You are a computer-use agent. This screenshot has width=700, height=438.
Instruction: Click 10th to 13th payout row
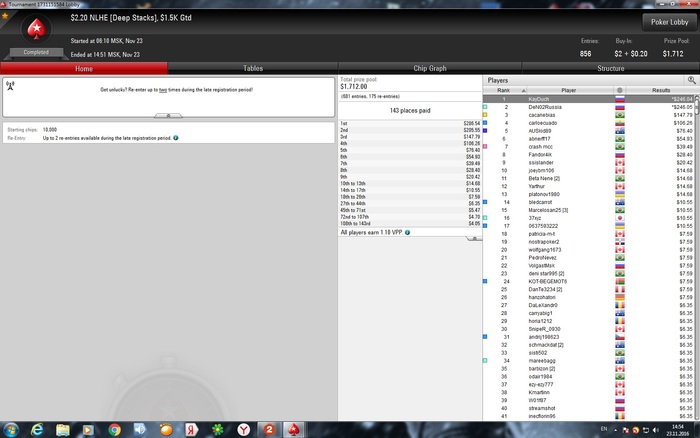[x=410, y=184]
